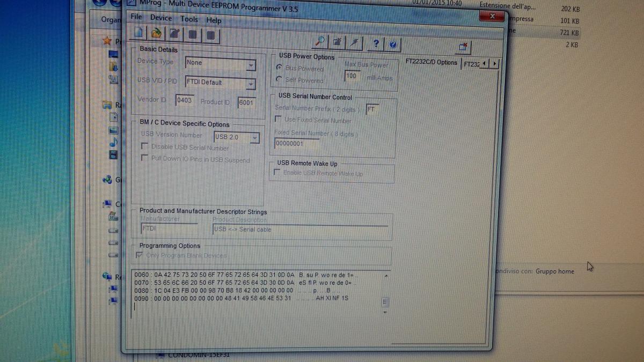
Task: Click hex output line starting 0060
Action: pyautogui.click(x=245, y=275)
